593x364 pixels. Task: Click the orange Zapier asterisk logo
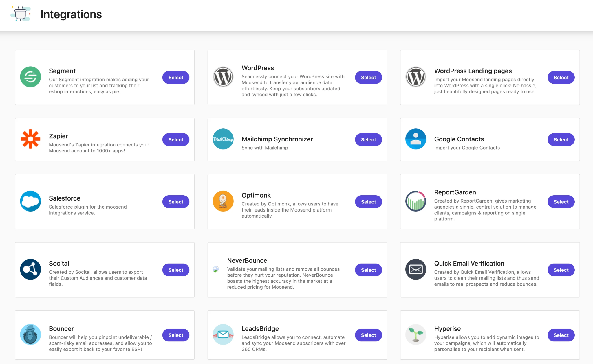[x=30, y=139]
